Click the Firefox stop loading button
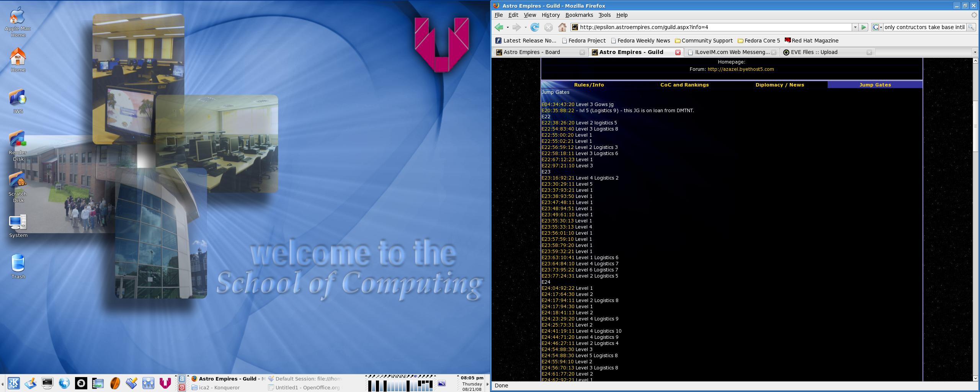980x392 pixels. [x=549, y=27]
